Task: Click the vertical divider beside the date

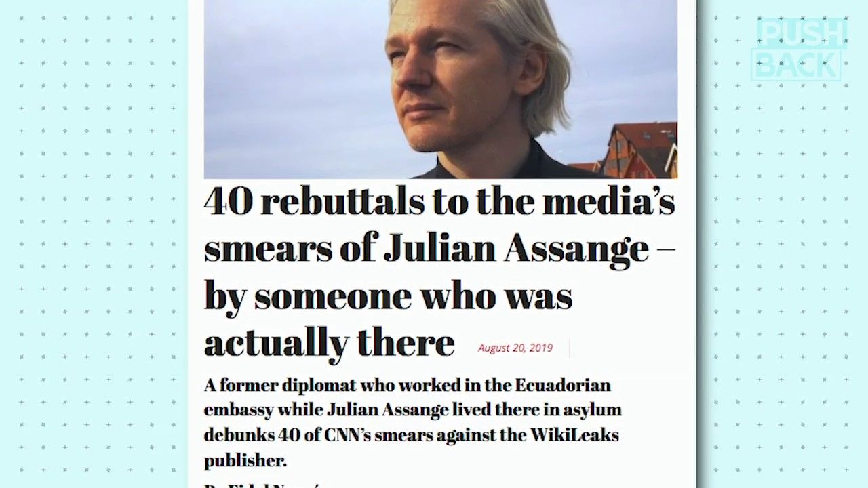Action: [x=569, y=348]
